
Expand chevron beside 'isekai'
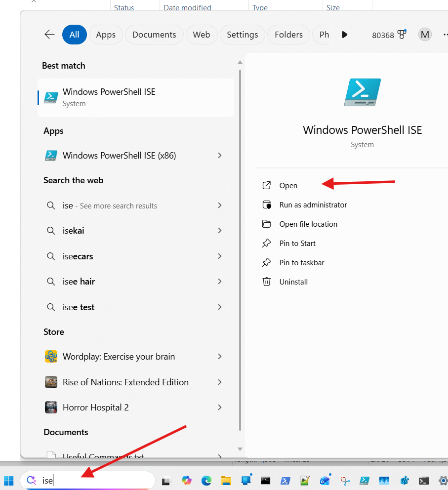pyautogui.click(x=220, y=231)
